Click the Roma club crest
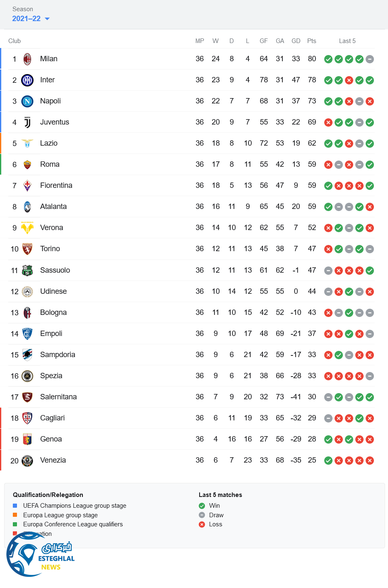The image size is (388, 588). [x=27, y=165]
